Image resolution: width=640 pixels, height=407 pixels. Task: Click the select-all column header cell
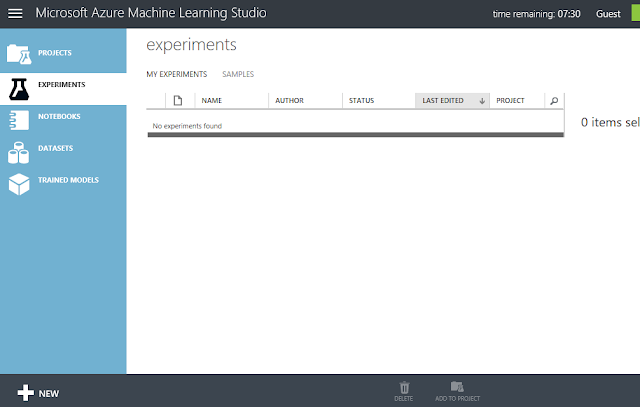(156, 100)
